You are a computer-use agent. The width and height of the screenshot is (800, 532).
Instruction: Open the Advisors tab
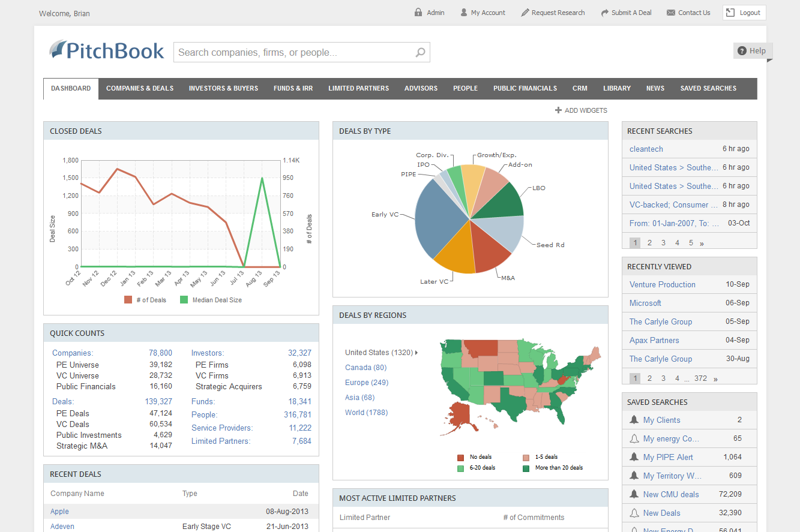point(421,88)
